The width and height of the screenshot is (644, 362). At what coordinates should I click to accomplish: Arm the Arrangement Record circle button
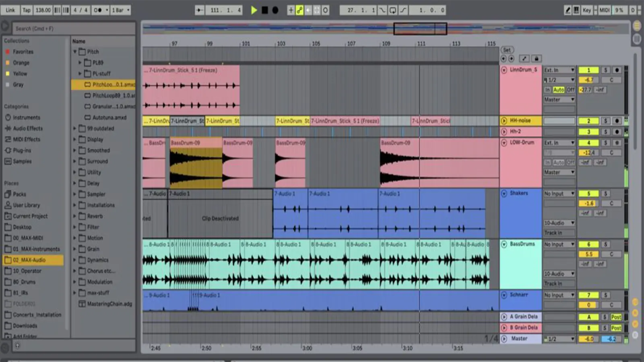tap(275, 10)
